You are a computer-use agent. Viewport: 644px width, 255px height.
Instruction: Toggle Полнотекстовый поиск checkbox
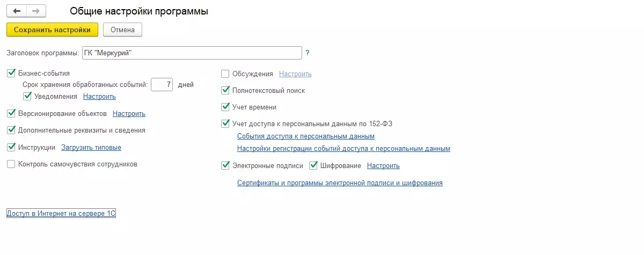tap(225, 91)
